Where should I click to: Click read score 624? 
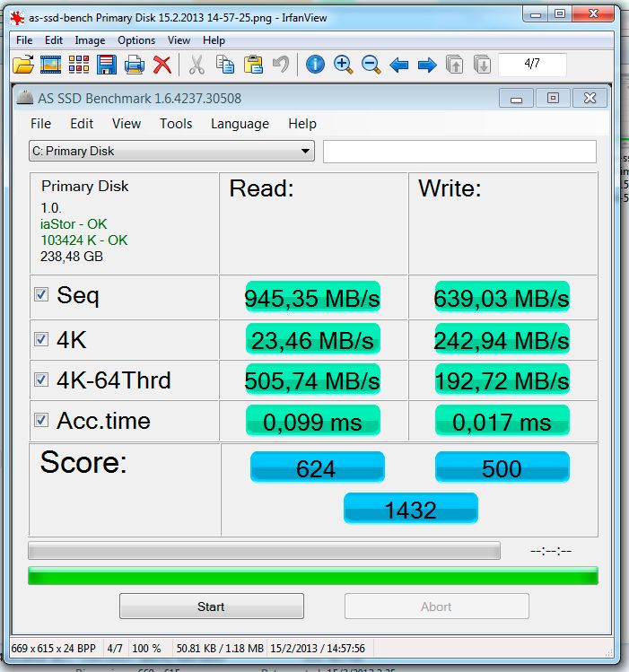(x=317, y=467)
